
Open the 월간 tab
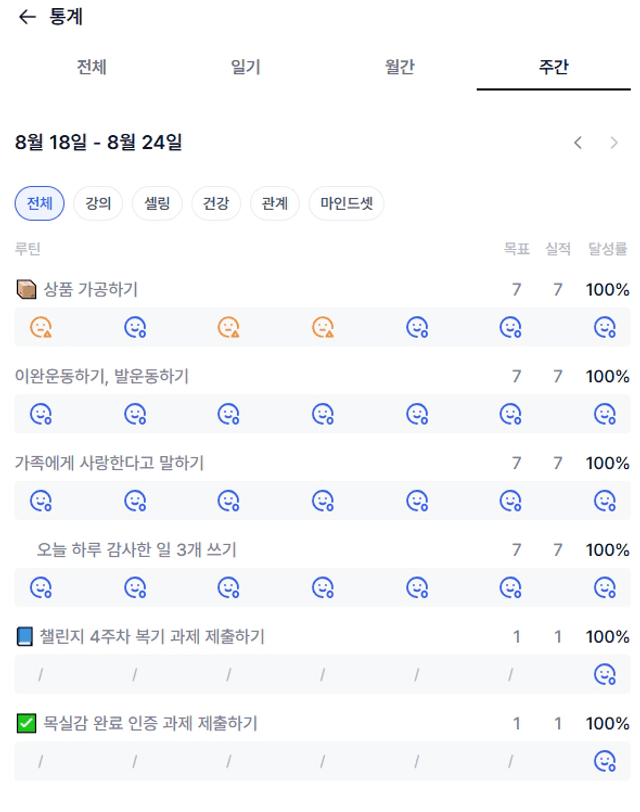pyautogui.click(x=400, y=67)
